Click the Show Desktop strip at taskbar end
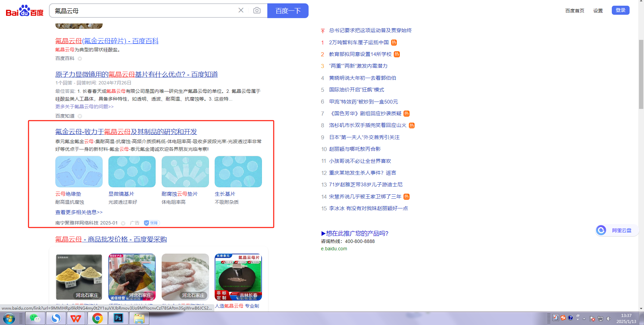The image size is (644, 325). [641, 318]
